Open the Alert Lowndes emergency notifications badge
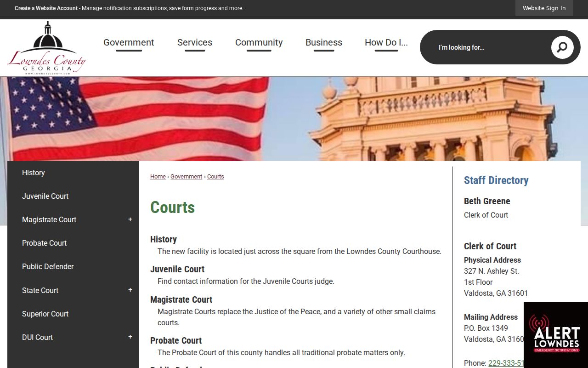This screenshot has width=588, height=368. click(556, 335)
